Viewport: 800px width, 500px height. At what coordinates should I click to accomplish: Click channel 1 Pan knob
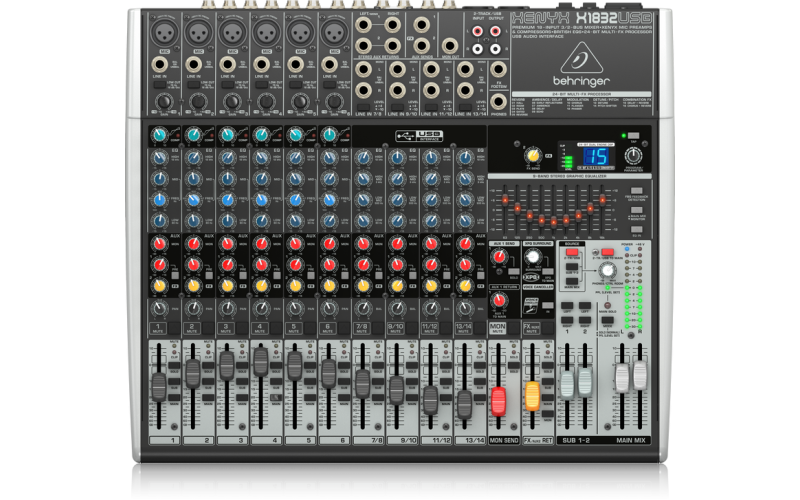pos(160,308)
